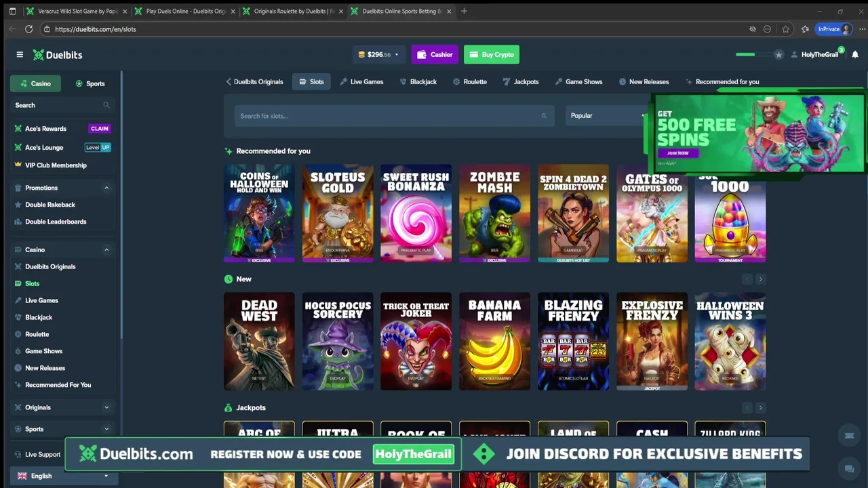Screen dimensions: 868x488
Task: Open the browser tab actions icon
Action: pos(12,11)
